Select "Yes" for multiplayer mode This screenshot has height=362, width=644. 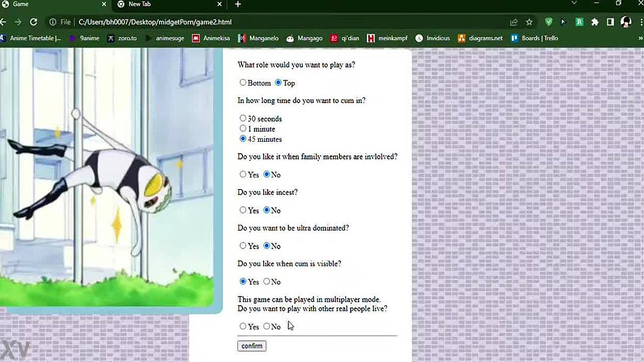(x=243, y=326)
